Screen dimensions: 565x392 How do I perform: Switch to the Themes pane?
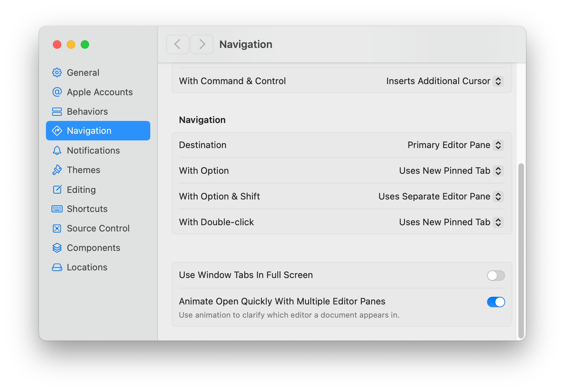pyautogui.click(x=98, y=170)
